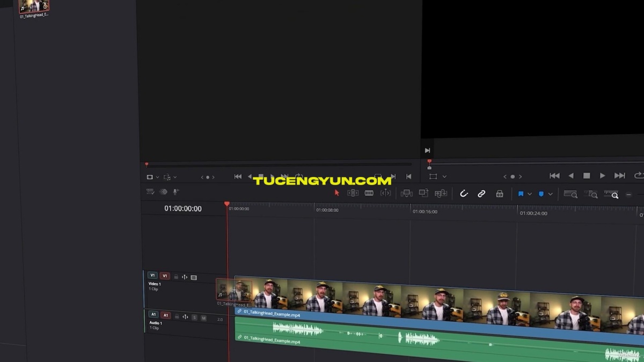Screen dimensions: 644x362
Task: Mute the Audio 1 track
Action: point(203,318)
